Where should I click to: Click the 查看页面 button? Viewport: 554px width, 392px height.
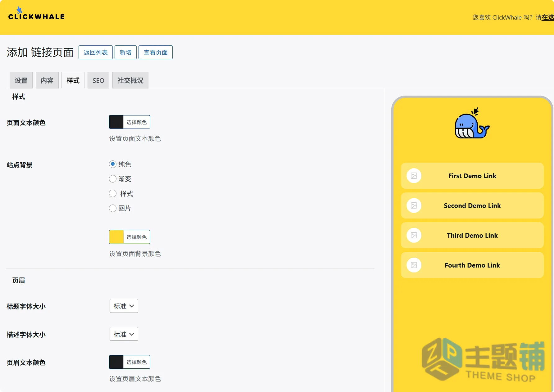pyautogui.click(x=156, y=52)
